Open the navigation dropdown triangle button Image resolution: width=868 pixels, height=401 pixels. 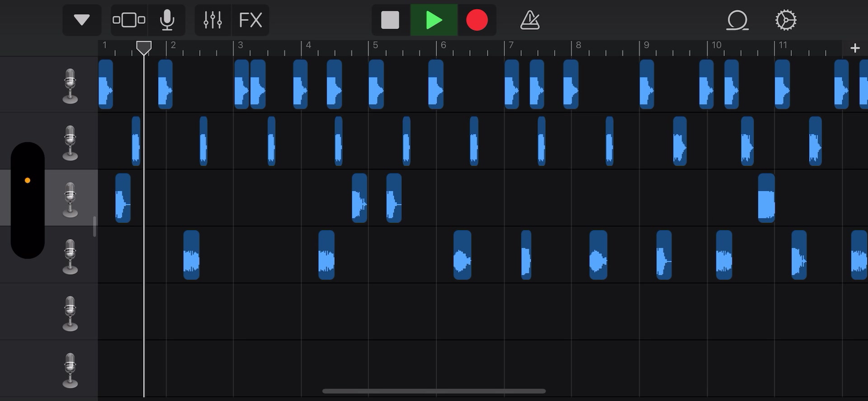pos(82,20)
